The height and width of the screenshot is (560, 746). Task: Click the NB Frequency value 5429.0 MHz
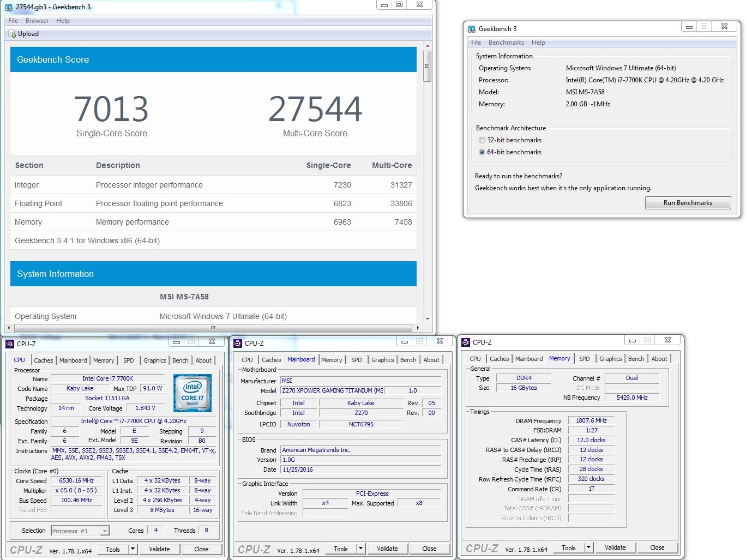coord(632,398)
